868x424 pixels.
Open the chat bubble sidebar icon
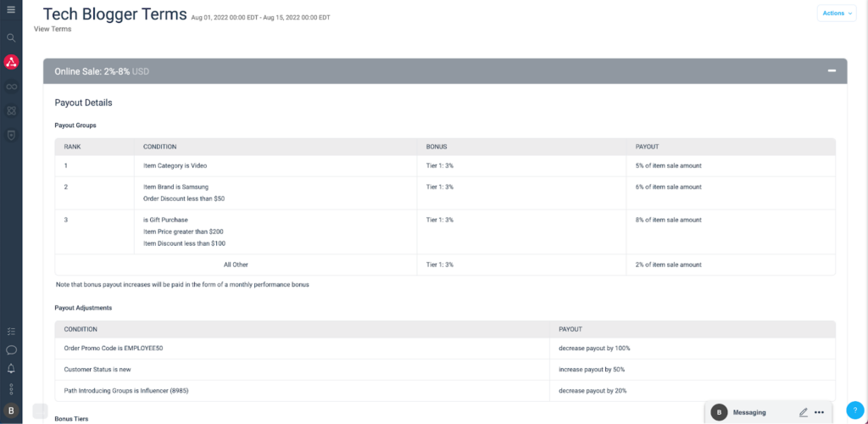pos(11,349)
